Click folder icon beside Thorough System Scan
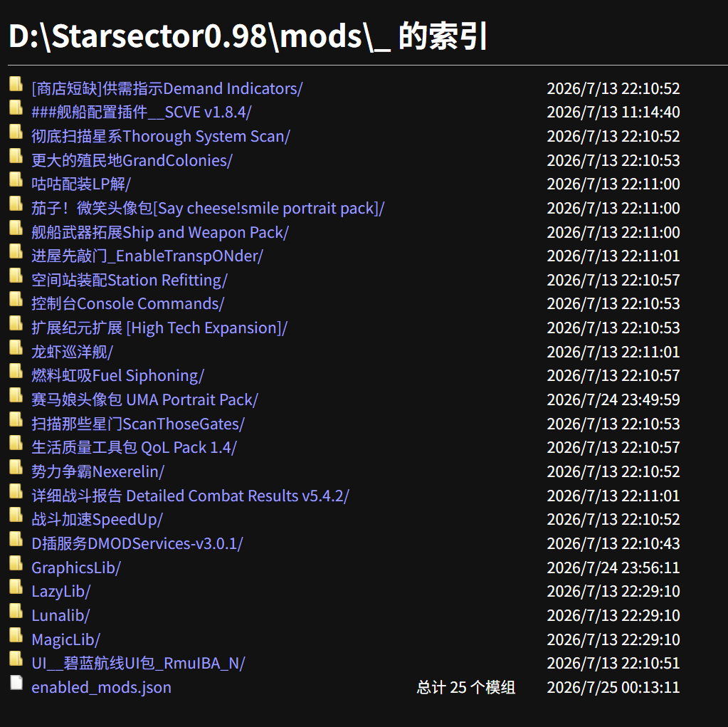Image resolution: width=728 pixels, height=727 pixels. (16, 132)
